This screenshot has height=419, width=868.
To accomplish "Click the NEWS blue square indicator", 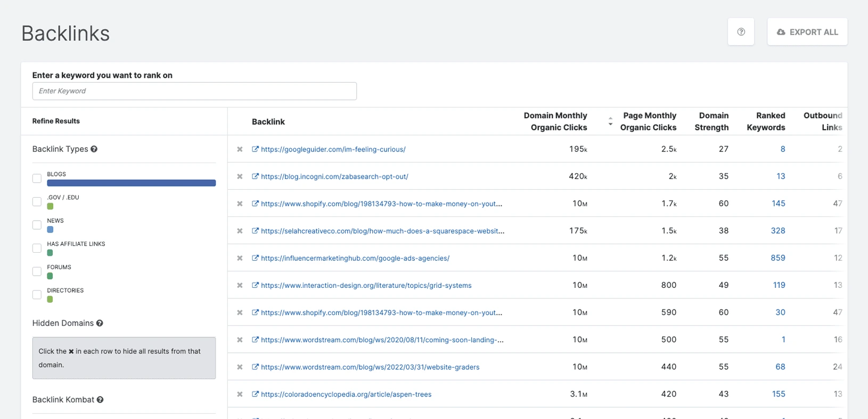I will pyautogui.click(x=50, y=230).
